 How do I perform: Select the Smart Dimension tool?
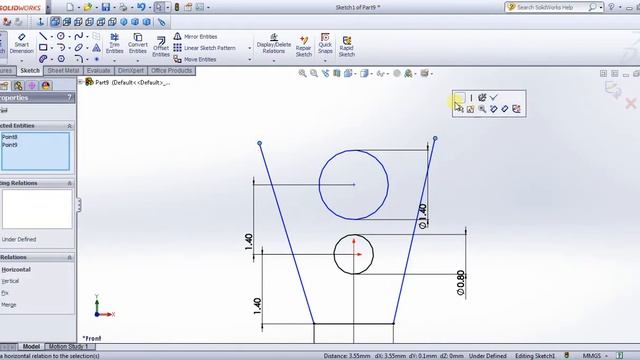click(21, 44)
